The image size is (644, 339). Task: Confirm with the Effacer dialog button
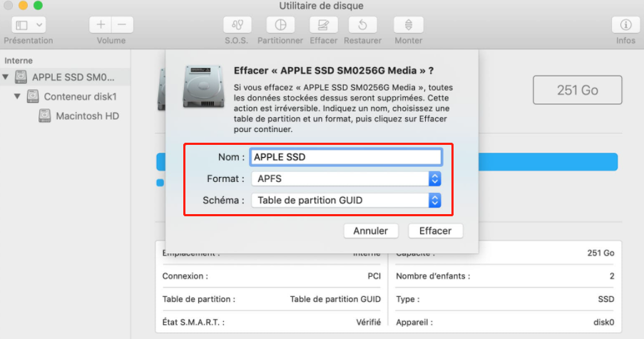pyautogui.click(x=435, y=231)
